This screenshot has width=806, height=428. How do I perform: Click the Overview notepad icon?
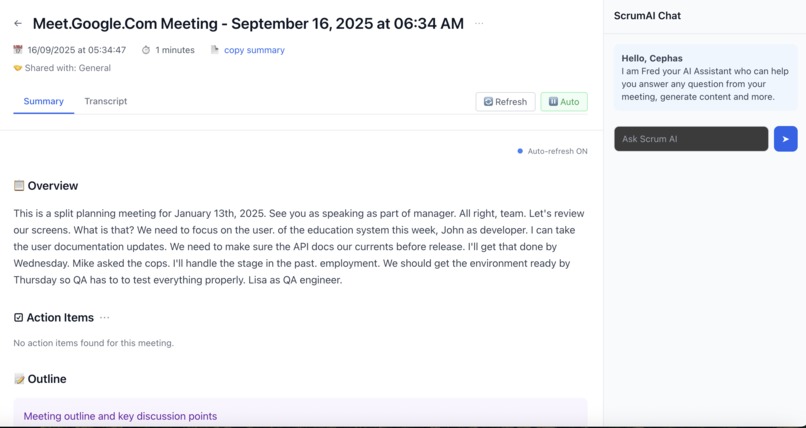(19, 185)
